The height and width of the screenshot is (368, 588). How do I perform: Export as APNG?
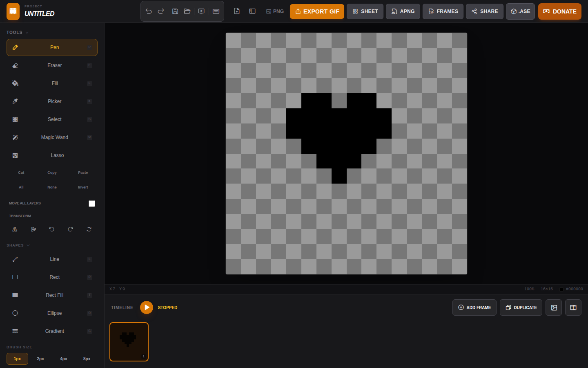pyautogui.click(x=403, y=11)
